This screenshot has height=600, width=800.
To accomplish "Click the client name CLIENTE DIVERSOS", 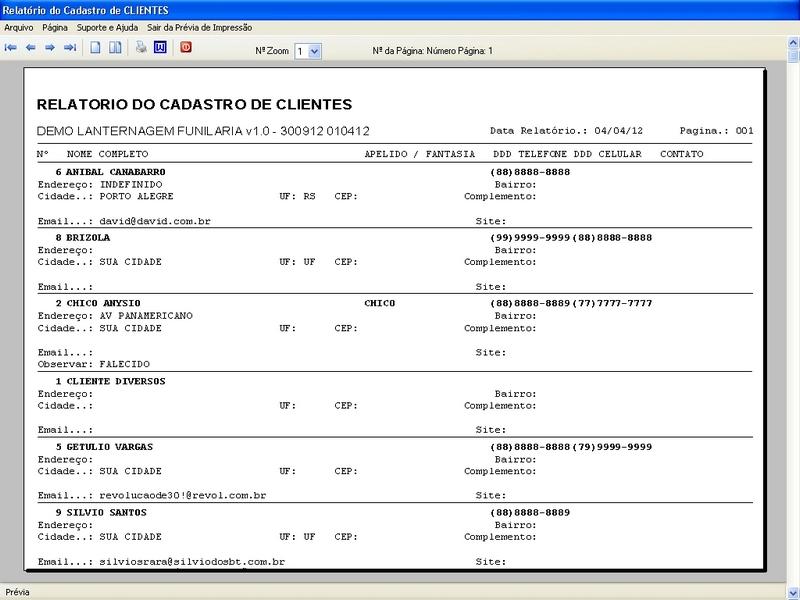I will pos(116,381).
